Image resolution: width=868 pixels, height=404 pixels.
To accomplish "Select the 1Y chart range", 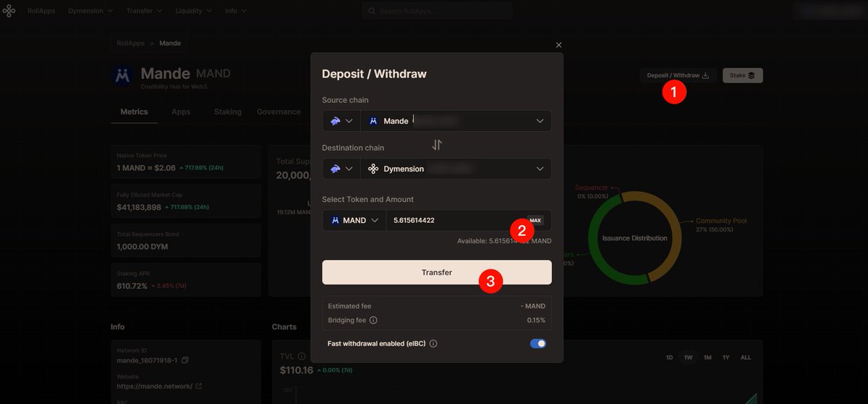I will [726, 358].
